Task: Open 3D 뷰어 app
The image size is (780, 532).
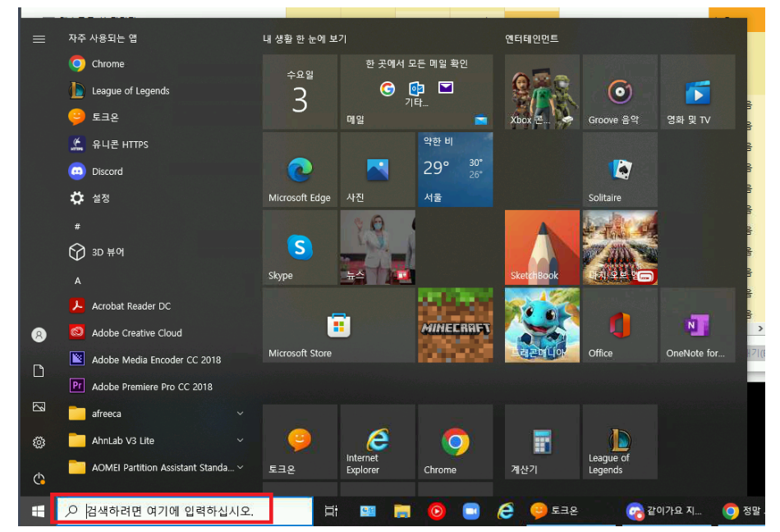Action: 157,252
